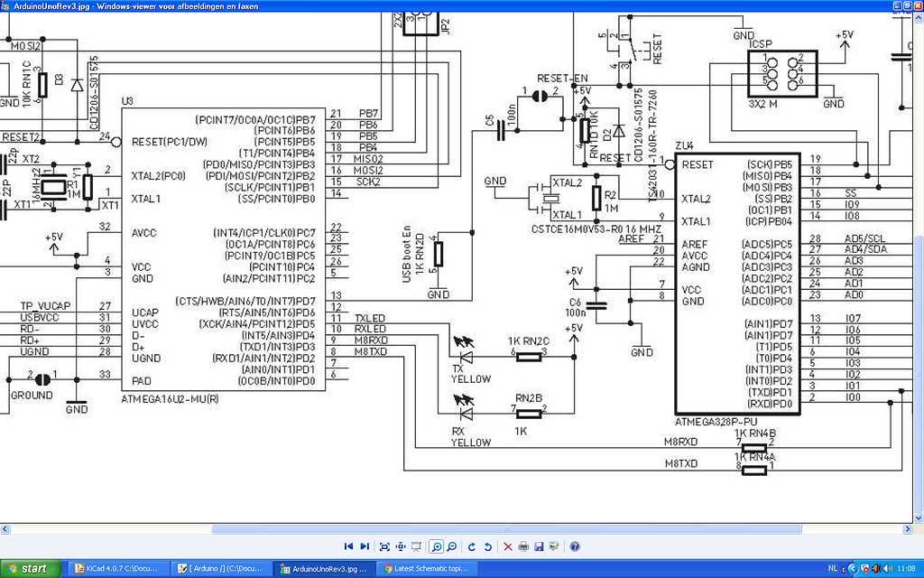This screenshot has height=578, width=924.
Task: Select the zoom out magnifier
Action: click(x=452, y=546)
